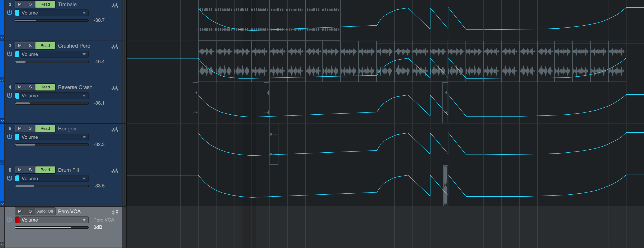The width and height of the screenshot is (644, 248).
Task: Select the Drum Fill track name
Action: tap(68, 170)
